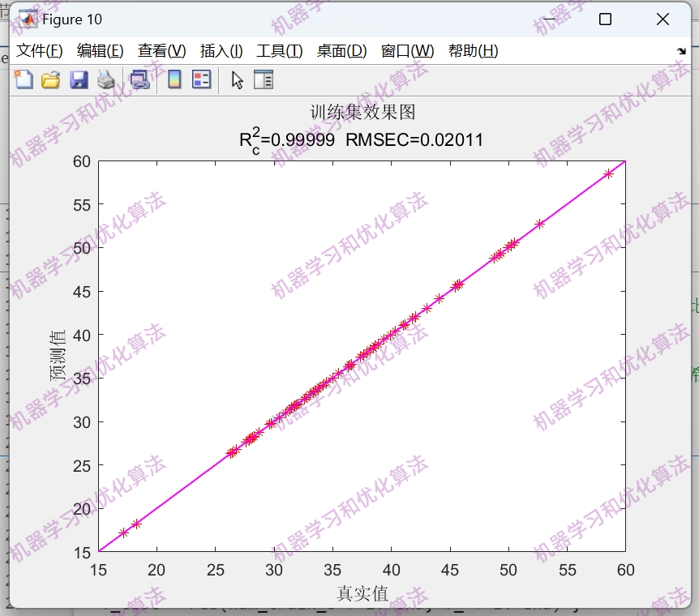Screen dimensions: 699x616
Task: Open the Property Inspector icon
Action: click(x=264, y=80)
